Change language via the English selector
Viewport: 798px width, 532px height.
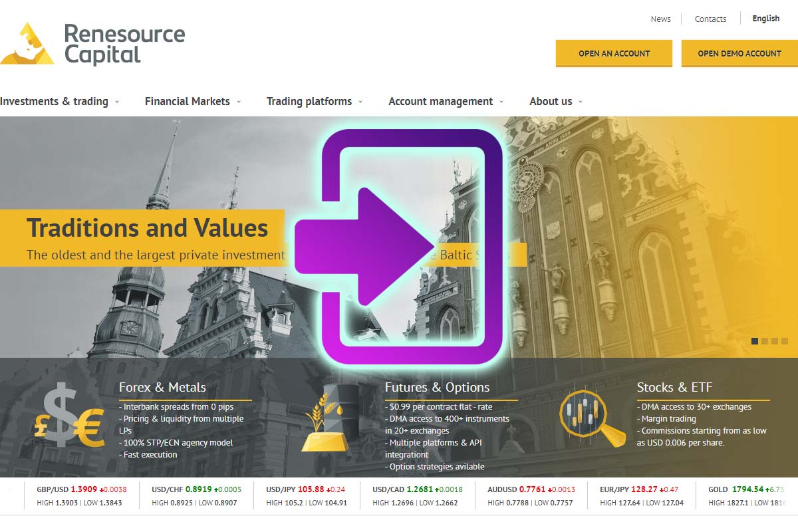tap(766, 19)
